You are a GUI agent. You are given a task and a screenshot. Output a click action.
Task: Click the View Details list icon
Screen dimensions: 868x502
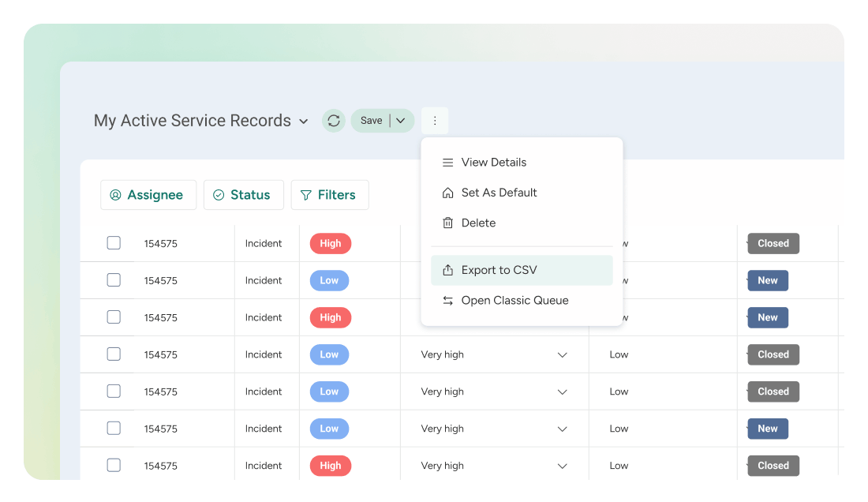tap(447, 163)
